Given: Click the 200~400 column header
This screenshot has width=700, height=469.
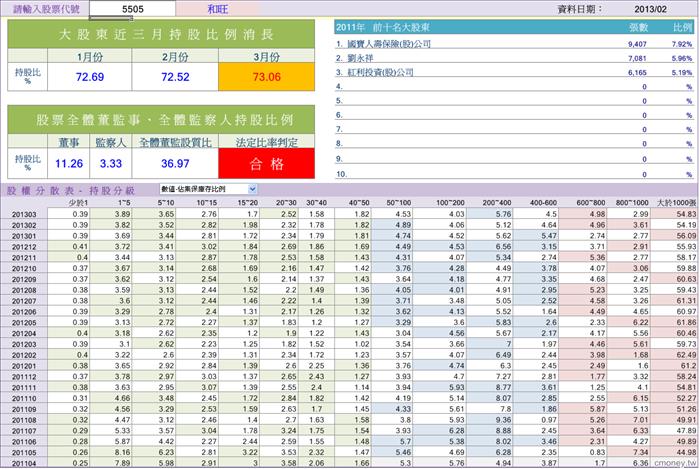Looking at the screenshot, I should 496,203.
